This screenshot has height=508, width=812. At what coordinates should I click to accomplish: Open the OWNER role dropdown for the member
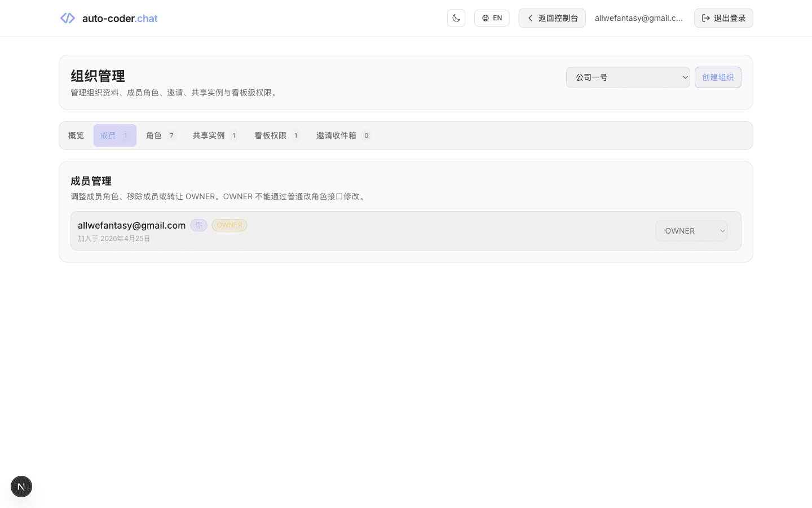(x=691, y=231)
